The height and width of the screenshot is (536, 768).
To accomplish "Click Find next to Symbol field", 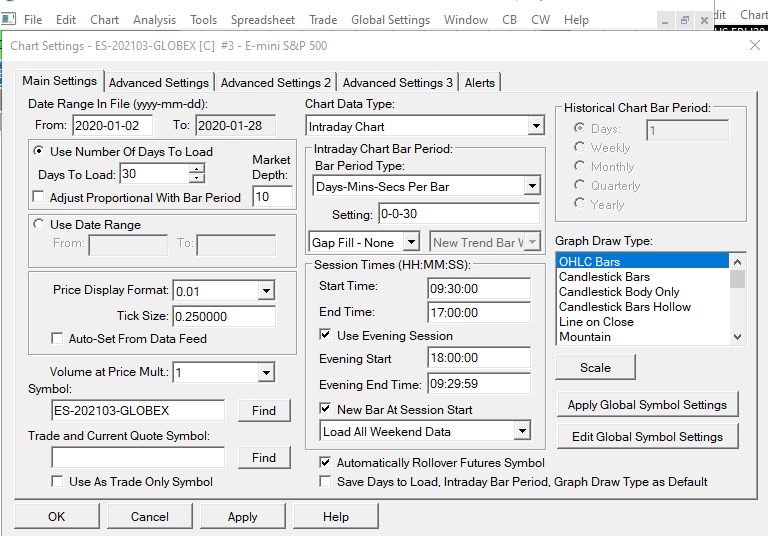I will click(264, 411).
